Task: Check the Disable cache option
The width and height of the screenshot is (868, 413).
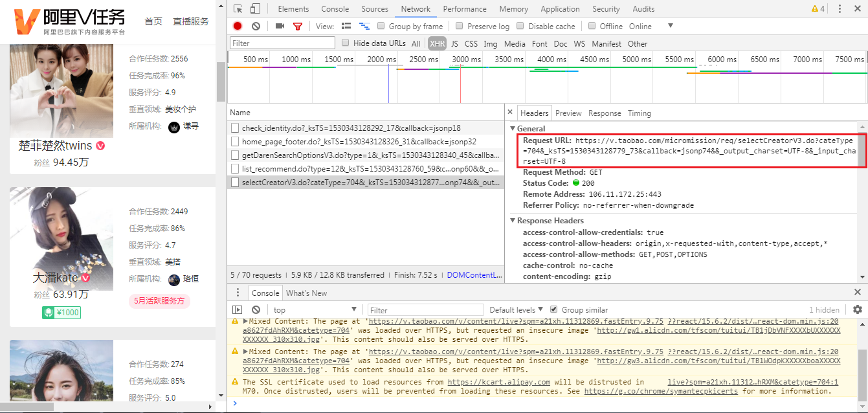Action: pyautogui.click(x=520, y=27)
